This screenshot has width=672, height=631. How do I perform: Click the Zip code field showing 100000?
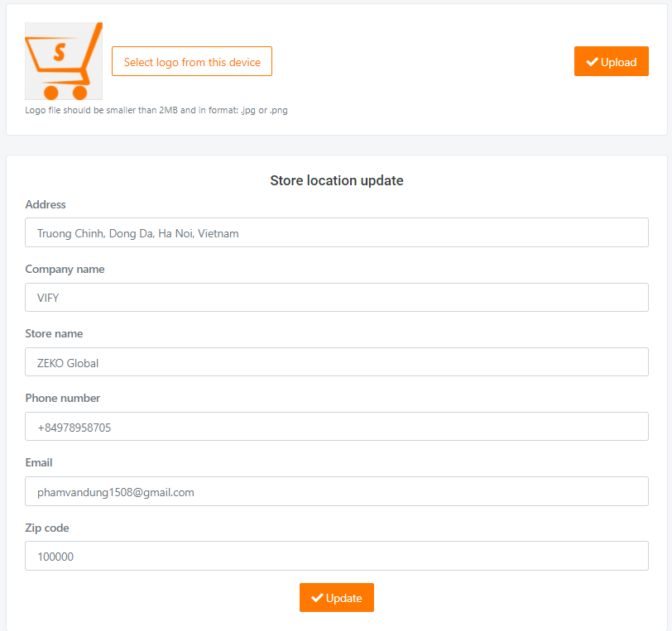pos(336,557)
